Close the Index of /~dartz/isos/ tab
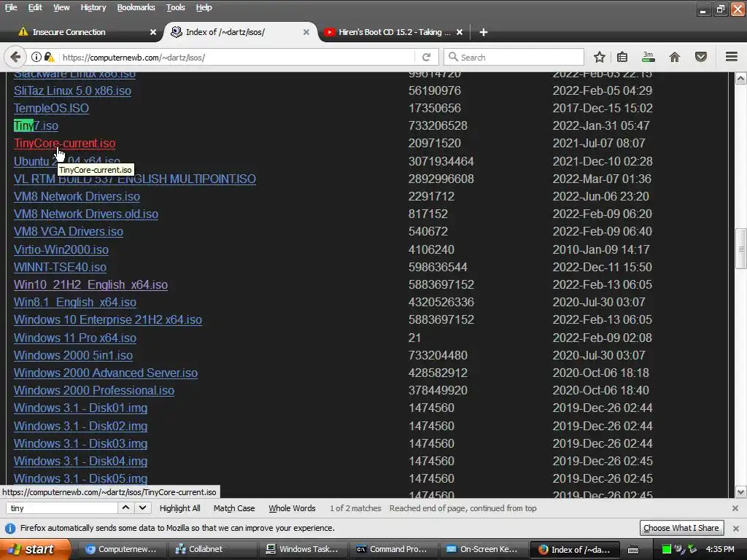747x560 pixels. click(x=306, y=32)
